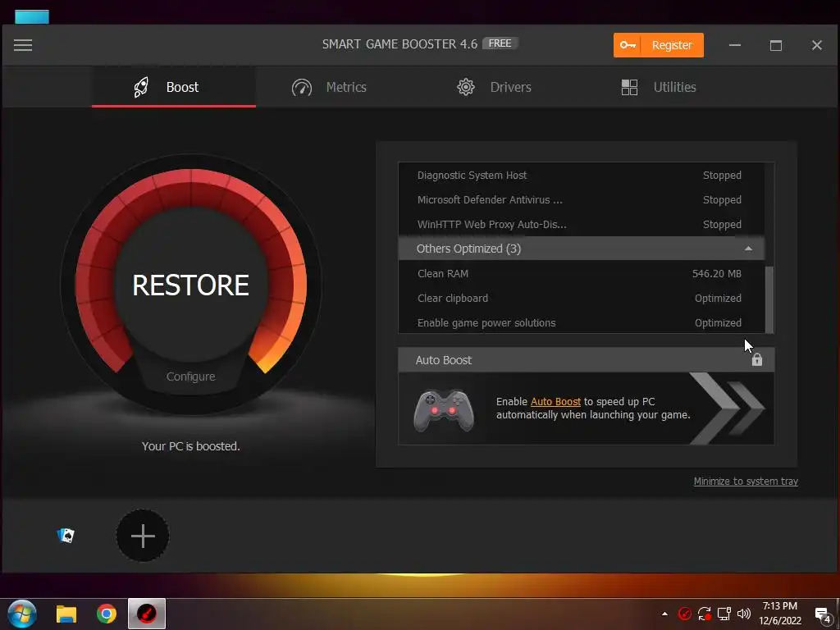Switch to the Boost tab
This screenshot has width=840, height=630.
click(174, 87)
